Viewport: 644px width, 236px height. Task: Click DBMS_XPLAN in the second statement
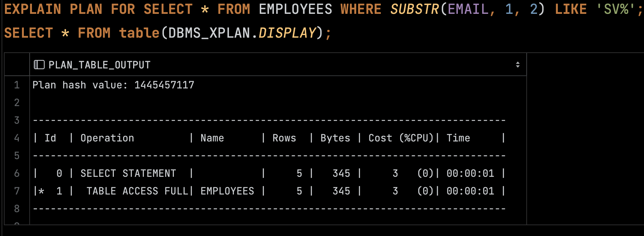209,33
